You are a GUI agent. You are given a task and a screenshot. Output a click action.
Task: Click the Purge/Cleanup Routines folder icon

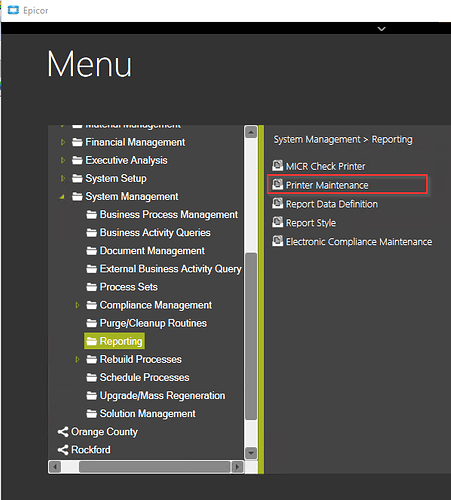point(91,323)
